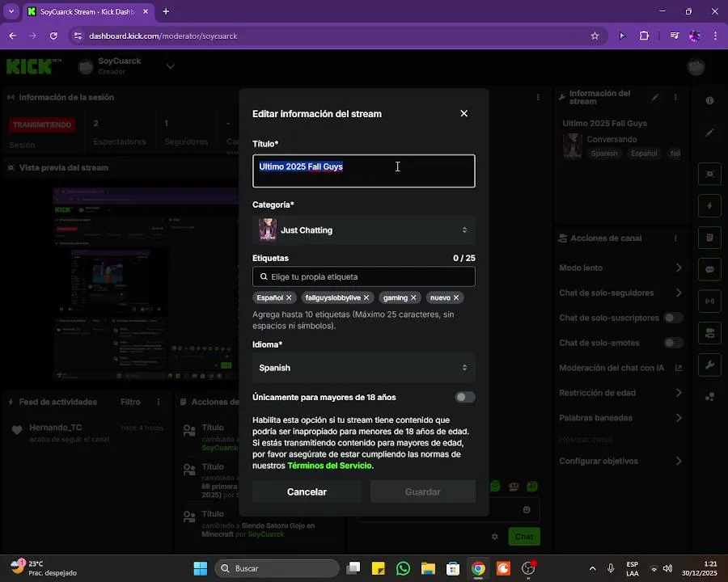The image size is (728, 582).
Task: Click Hernando_TC in activity feed
Action: tap(56, 428)
